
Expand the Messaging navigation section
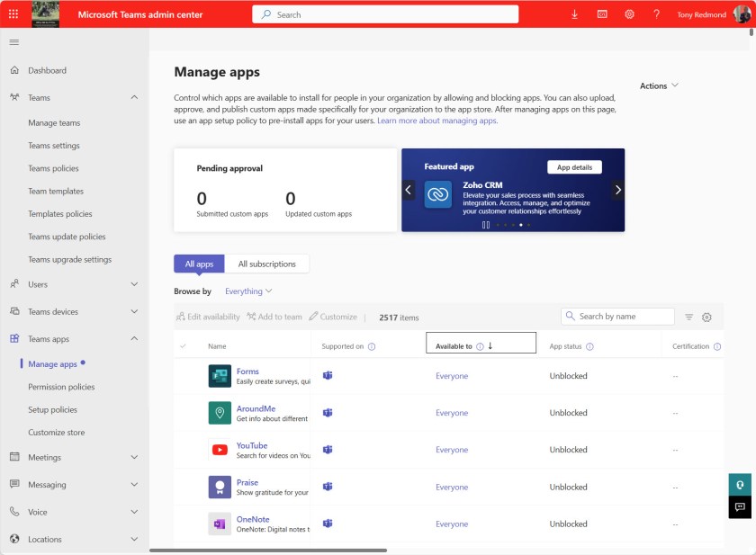coord(134,485)
